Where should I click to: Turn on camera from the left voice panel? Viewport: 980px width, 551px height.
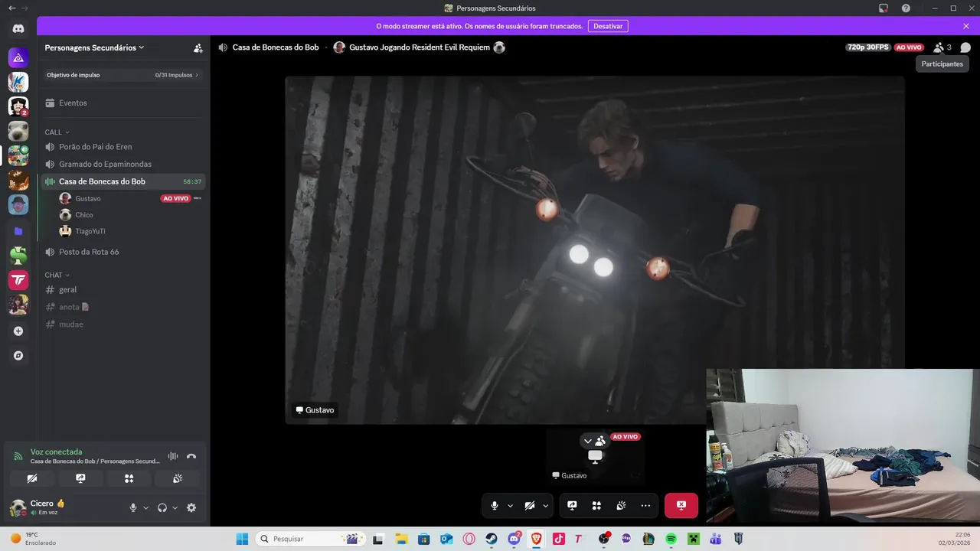point(32,478)
